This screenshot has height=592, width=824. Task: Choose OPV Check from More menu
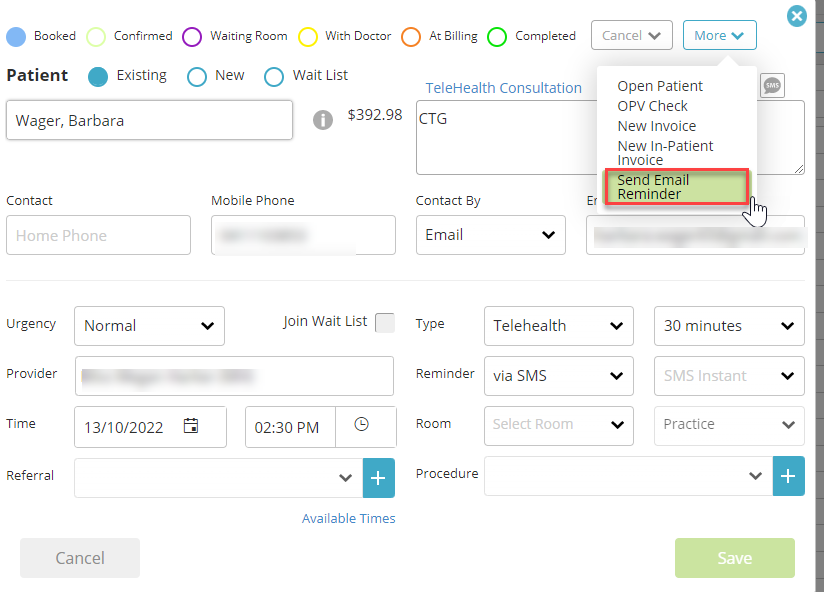(x=652, y=106)
